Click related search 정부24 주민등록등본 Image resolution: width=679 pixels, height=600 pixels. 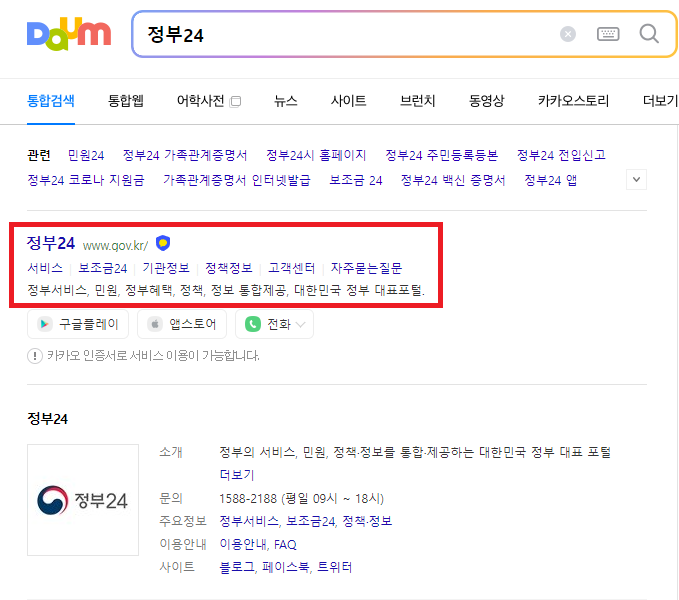[441, 155]
